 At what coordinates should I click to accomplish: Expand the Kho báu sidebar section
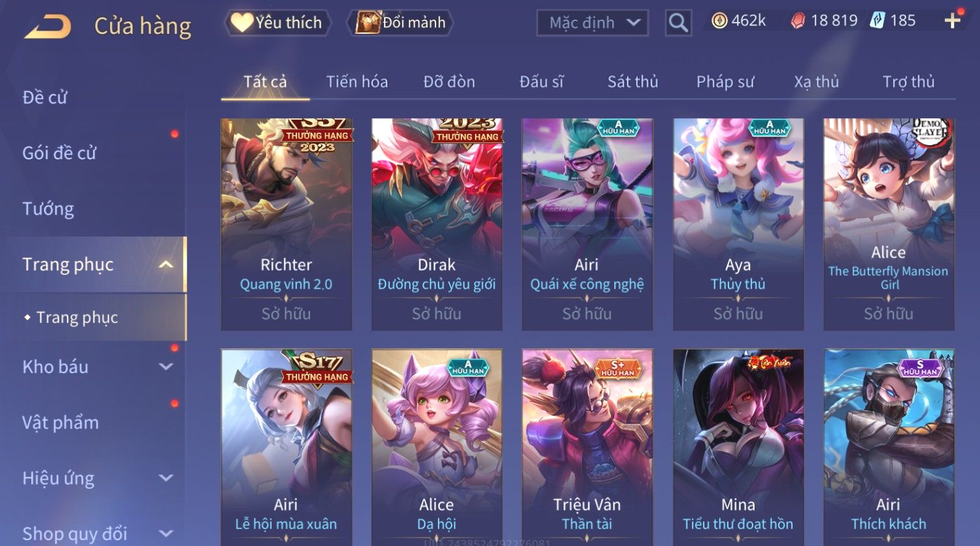point(166,367)
